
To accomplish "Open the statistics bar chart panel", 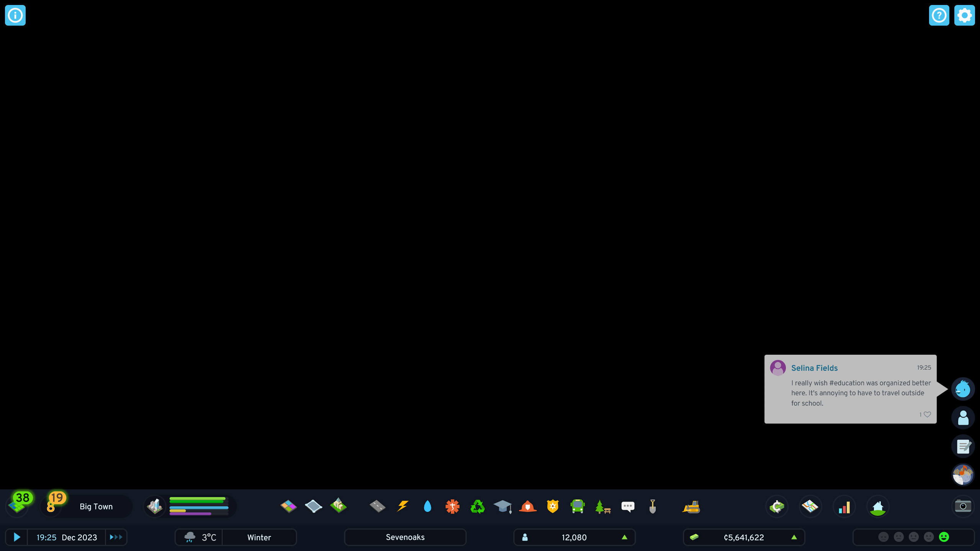I will [844, 506].
